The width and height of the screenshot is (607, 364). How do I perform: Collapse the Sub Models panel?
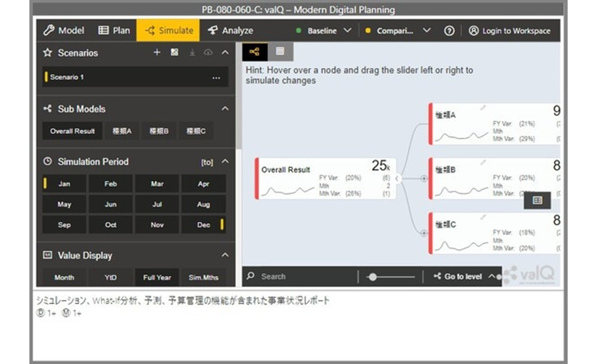coord(225,109)
